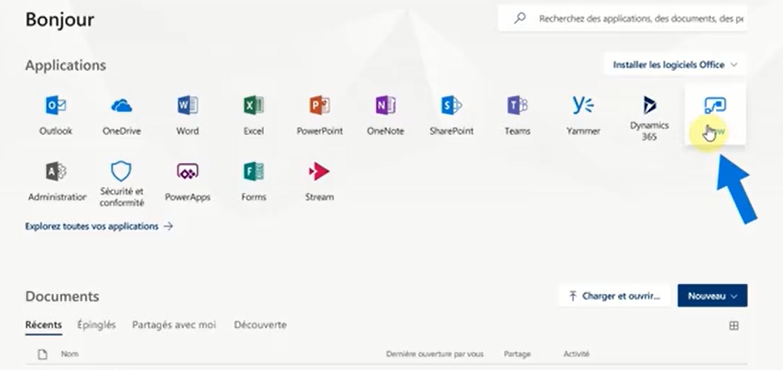The height and width of the screenshot is (370, 783).
Task: Open the Flow app tile
Action: (715, 115)
